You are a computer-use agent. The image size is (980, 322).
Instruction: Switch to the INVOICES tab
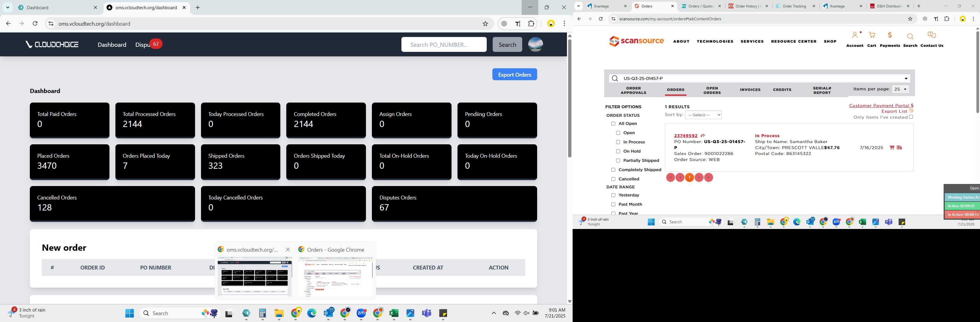[x=750, y=90]
